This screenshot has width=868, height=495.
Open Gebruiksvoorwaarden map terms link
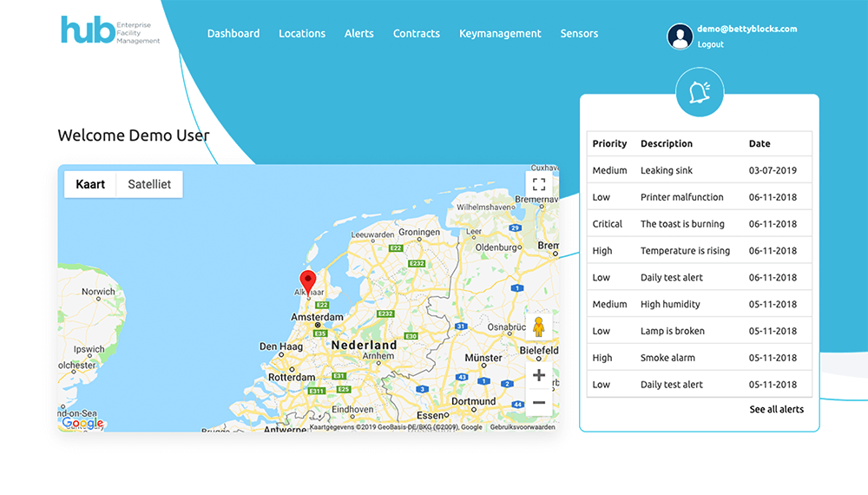[x=523, y=427]
